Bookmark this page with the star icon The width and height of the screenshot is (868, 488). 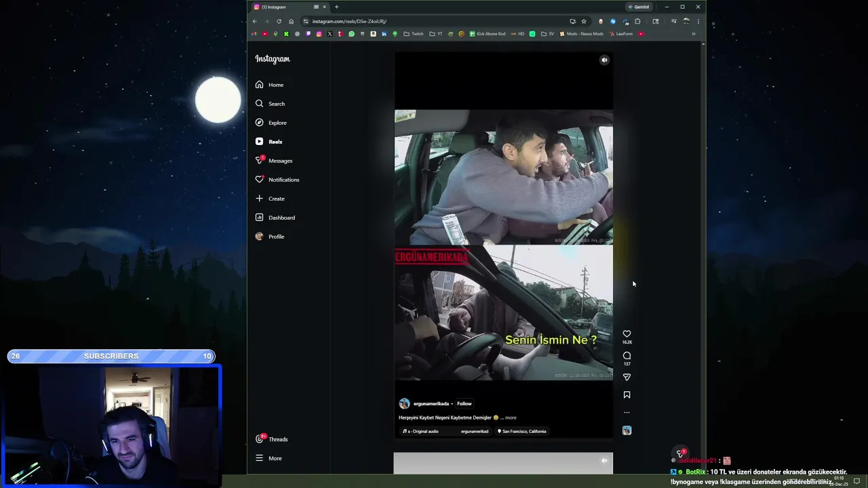click(583, 21)
